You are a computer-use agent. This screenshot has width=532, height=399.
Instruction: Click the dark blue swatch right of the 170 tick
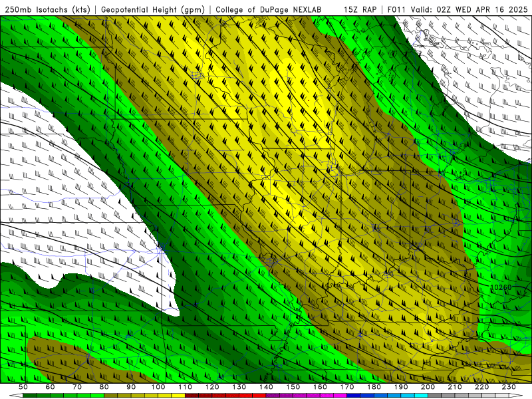click(x=354, y=396)
